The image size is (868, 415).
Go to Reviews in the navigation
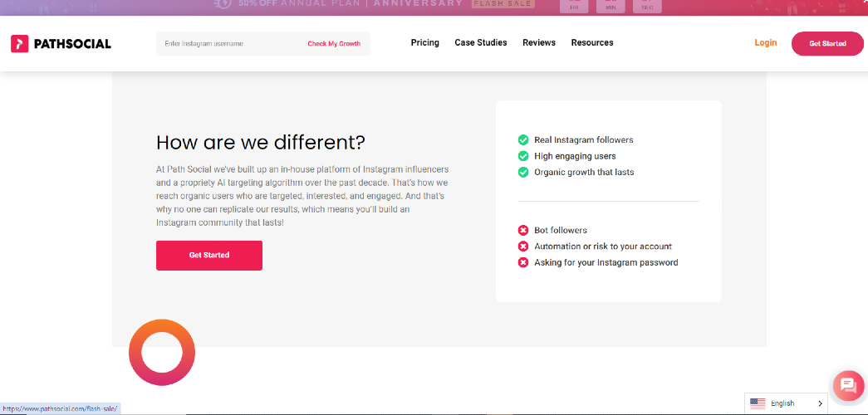tap(538, 42)
